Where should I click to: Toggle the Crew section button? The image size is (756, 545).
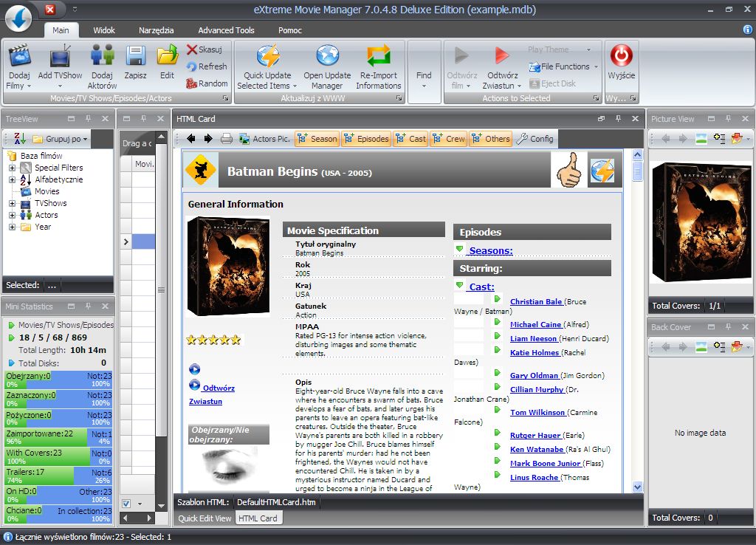[x=448, y=139]
